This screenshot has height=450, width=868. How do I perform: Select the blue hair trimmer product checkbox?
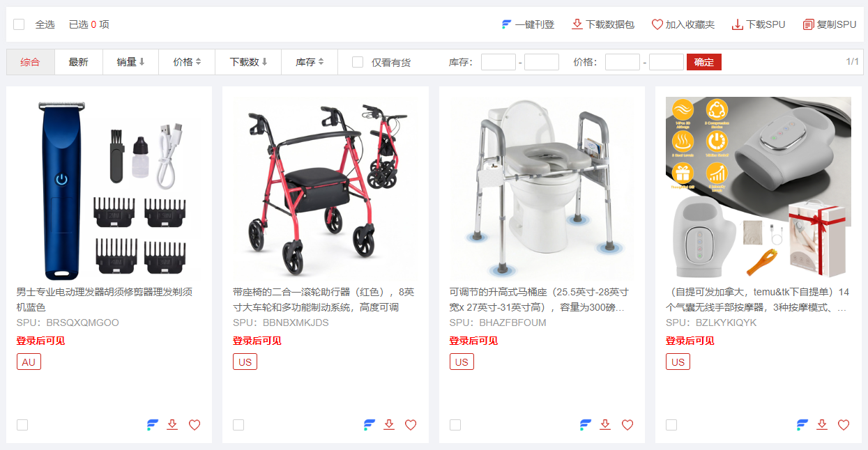22,425
